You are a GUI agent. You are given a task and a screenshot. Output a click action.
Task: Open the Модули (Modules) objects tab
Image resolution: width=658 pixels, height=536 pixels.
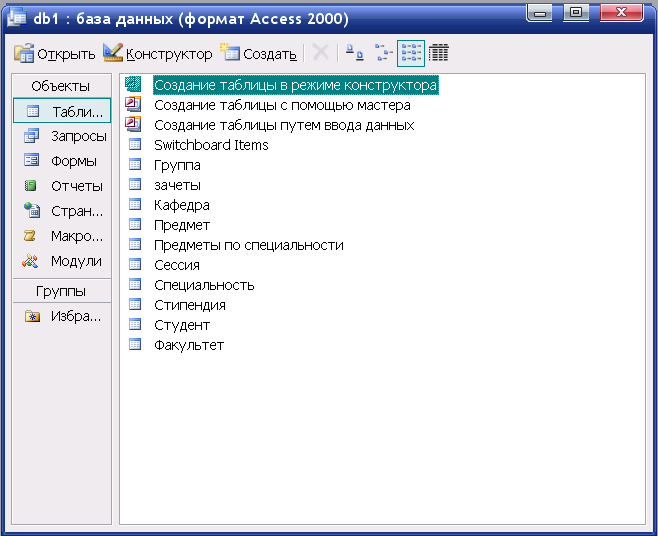(62, 261)
